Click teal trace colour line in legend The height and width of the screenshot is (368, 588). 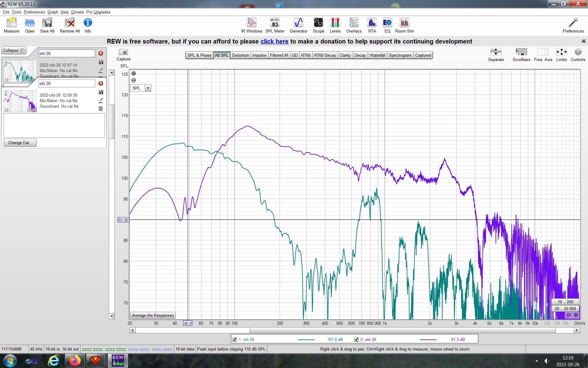[x=306, y=339]
